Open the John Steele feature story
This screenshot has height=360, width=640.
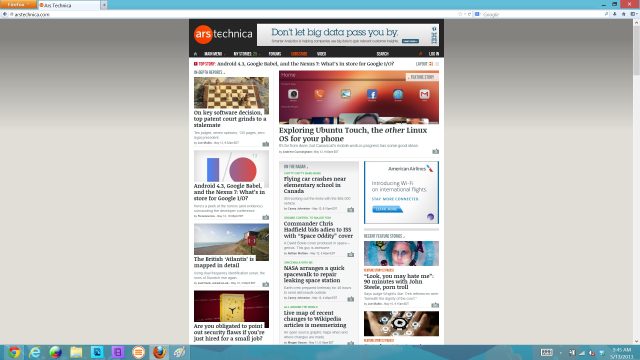tap(399, 282)
